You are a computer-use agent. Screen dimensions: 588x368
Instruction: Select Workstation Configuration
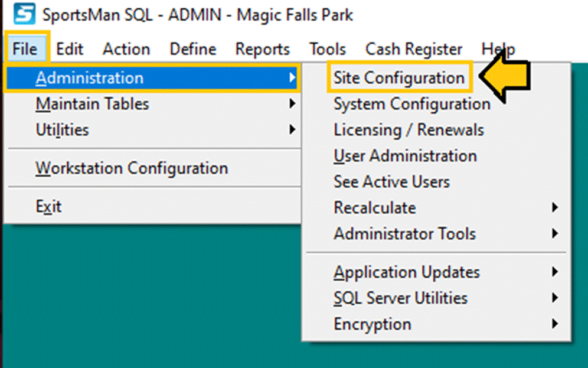pos(132,168)
